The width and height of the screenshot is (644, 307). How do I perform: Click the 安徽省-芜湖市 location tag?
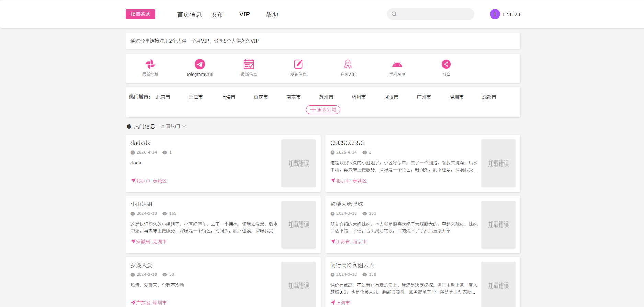pos(149,242)
